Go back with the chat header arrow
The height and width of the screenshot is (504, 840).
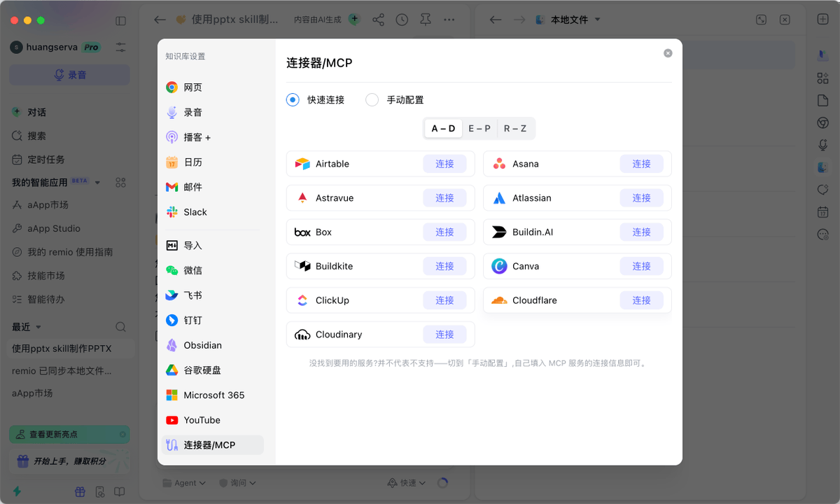160,20
